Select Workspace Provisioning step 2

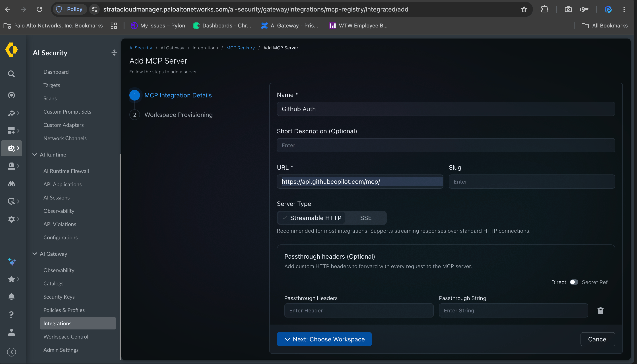click(x=171, y=115)
